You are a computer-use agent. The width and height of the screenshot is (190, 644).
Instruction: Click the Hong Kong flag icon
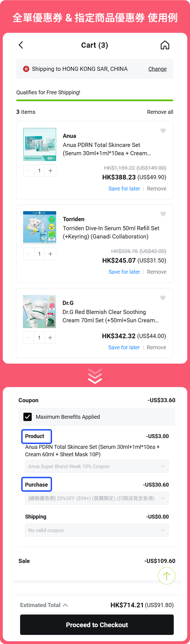pos(26,69)
